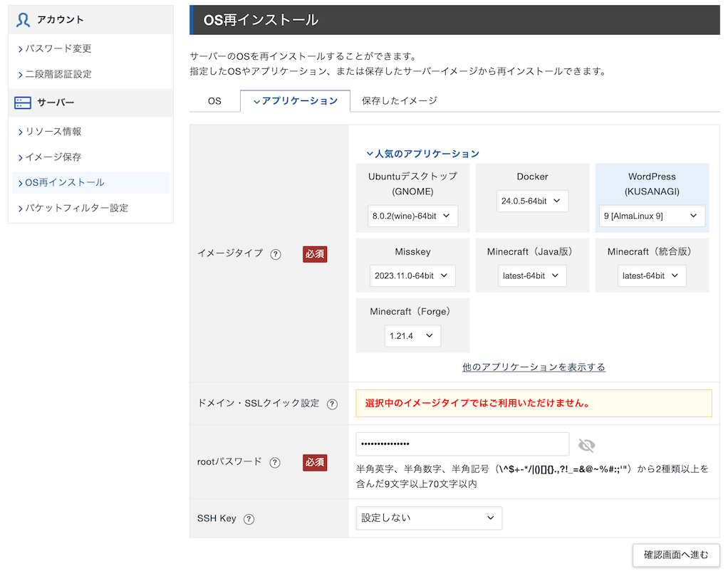Open Docker version dropdown 24.0.5-64bit
Image resolution: width=728 pixels, height=571 pixels.
coord(532,201)
